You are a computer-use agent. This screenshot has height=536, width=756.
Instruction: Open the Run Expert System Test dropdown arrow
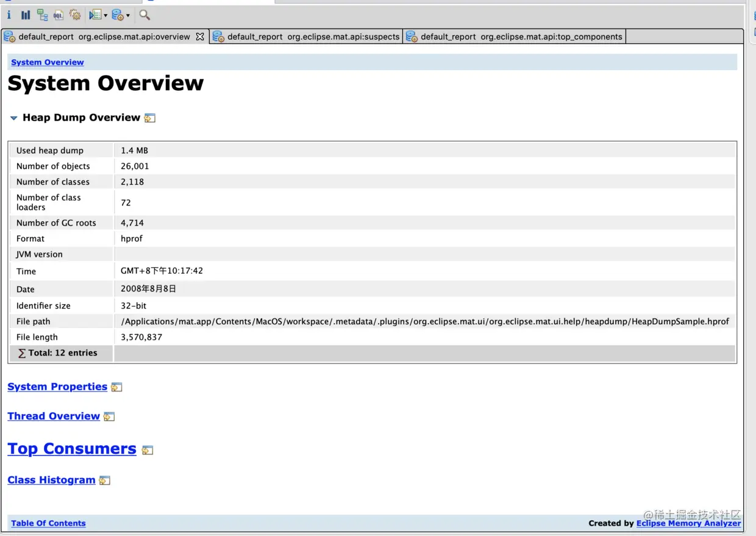pos(105,16)
